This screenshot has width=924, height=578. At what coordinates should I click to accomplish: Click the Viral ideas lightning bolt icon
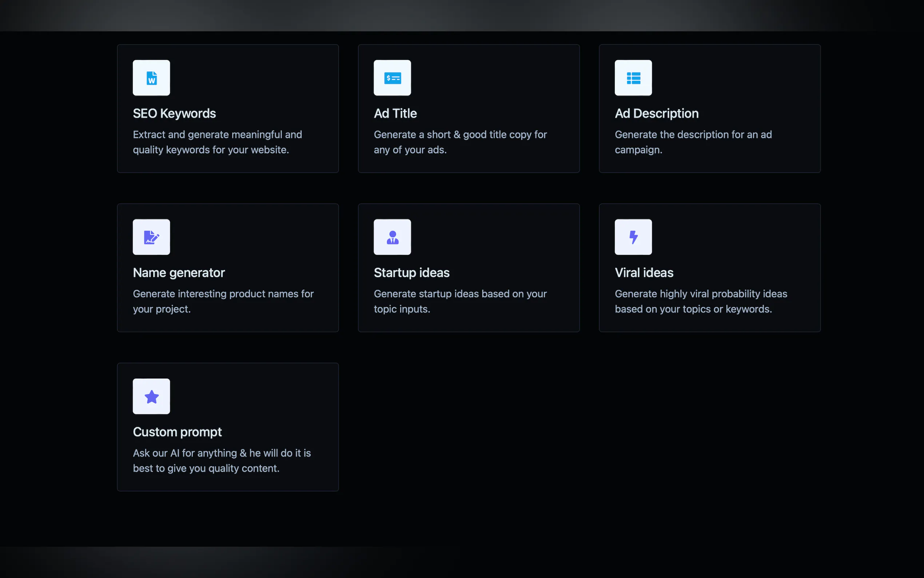tap(633, 237)
